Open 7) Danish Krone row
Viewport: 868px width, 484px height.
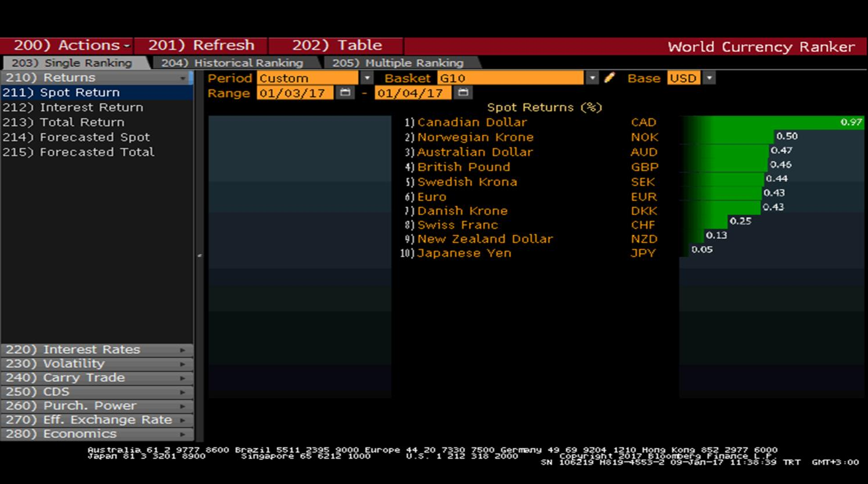456,211
